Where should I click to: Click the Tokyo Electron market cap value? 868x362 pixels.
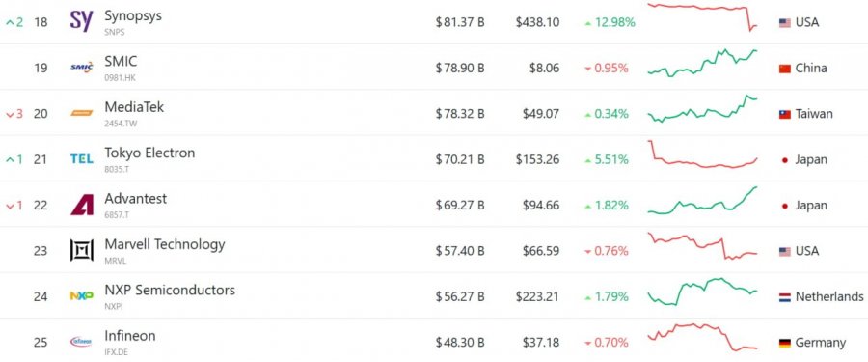click(x=459, y=159)
